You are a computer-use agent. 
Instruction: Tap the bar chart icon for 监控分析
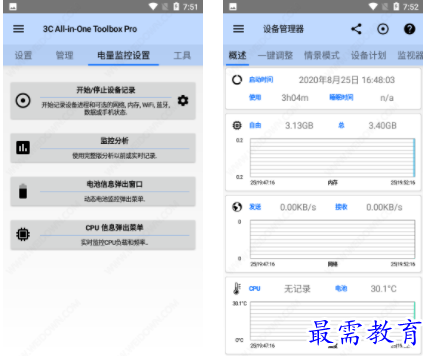tap(23, 148)
